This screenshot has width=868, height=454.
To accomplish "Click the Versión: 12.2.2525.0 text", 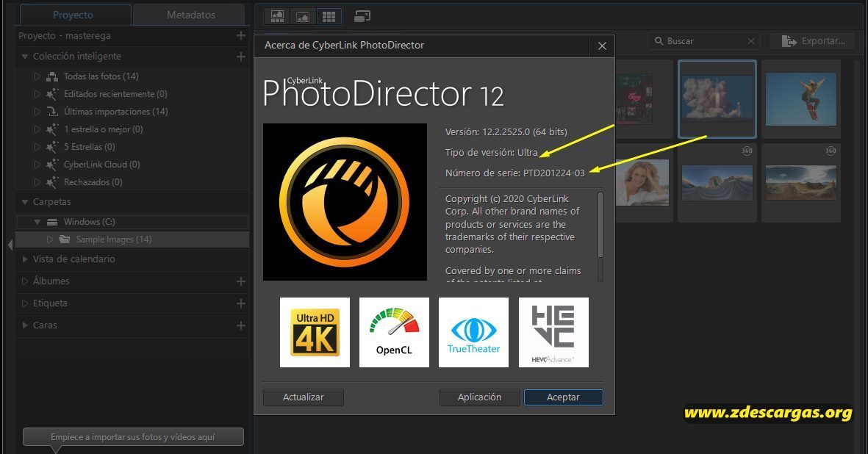I will pyautogui.click(x=506, y=132).
